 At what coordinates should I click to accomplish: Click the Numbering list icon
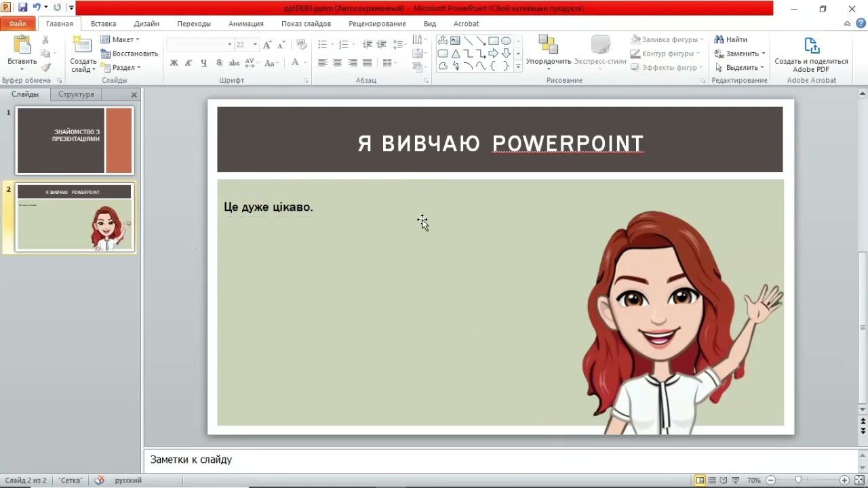344,45
